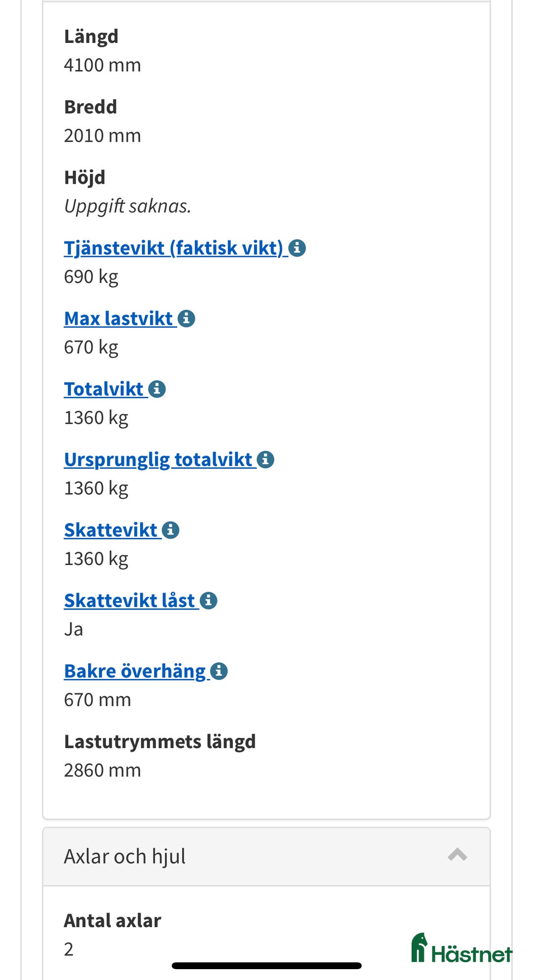
Task: Open the Tjänstevikt info icon
Action: tap(299, 248)
